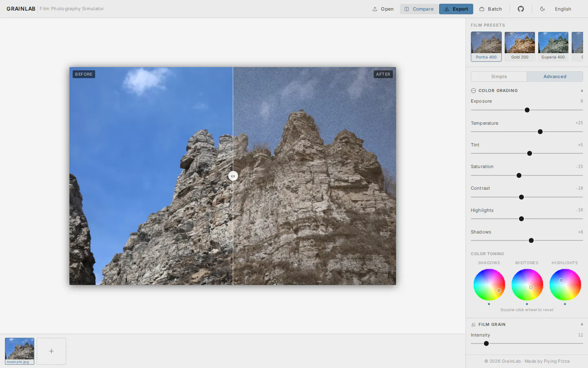Click the Color Grading section icon
The height and width of the screenshot is (368, 588).
pos(473,91)
